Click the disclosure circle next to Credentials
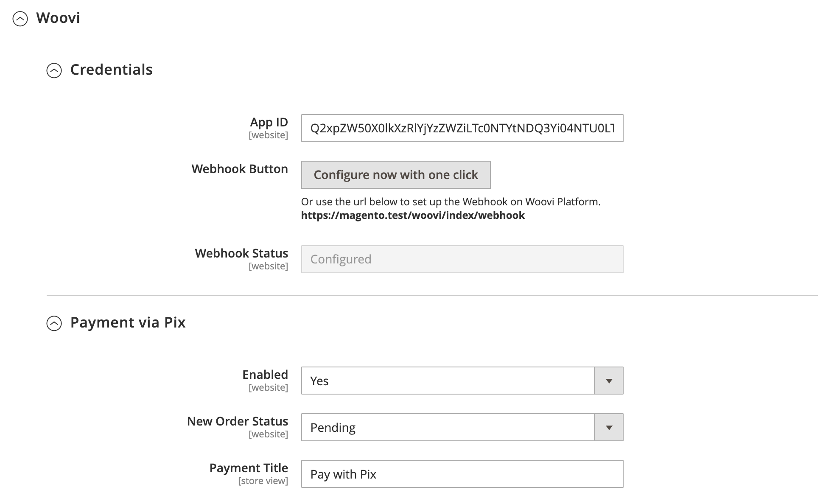 pos(54,70)
